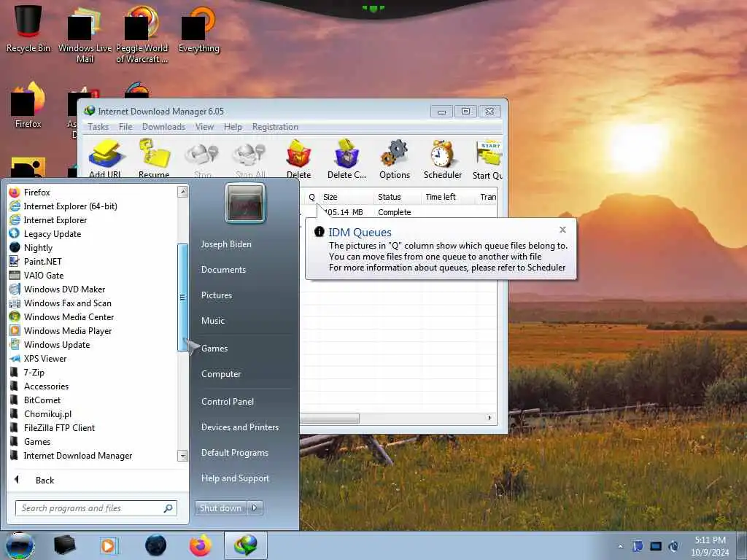Viewport: 747px width, 560px height.
Task: Click the Windows Start orb
Action: [x=20, y=545]
